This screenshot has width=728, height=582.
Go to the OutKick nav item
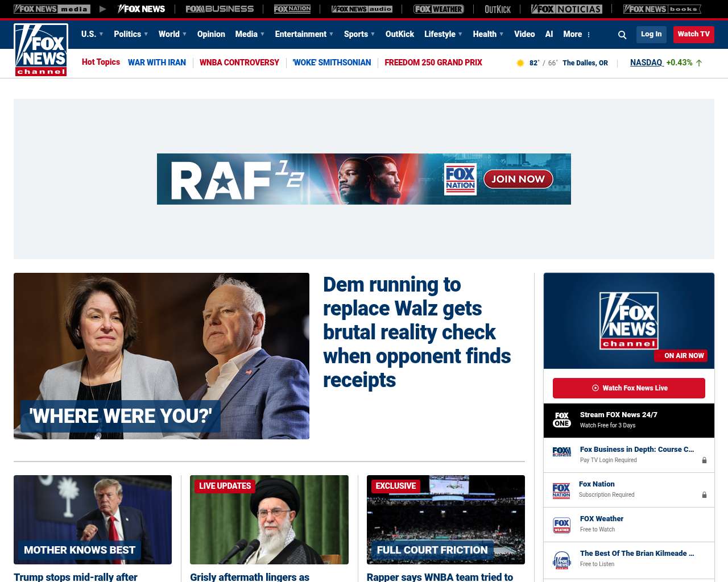pyautogui.click(x=400, y=34)
